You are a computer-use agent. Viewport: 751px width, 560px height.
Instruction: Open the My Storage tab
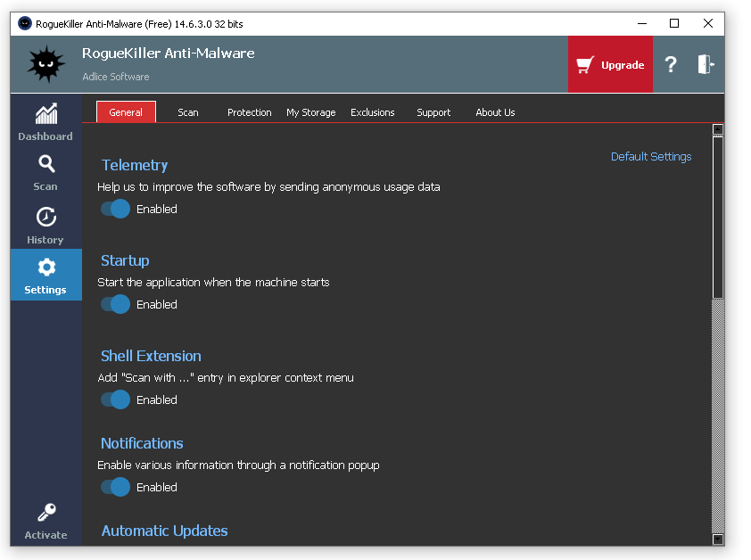(x=311, y=112)
